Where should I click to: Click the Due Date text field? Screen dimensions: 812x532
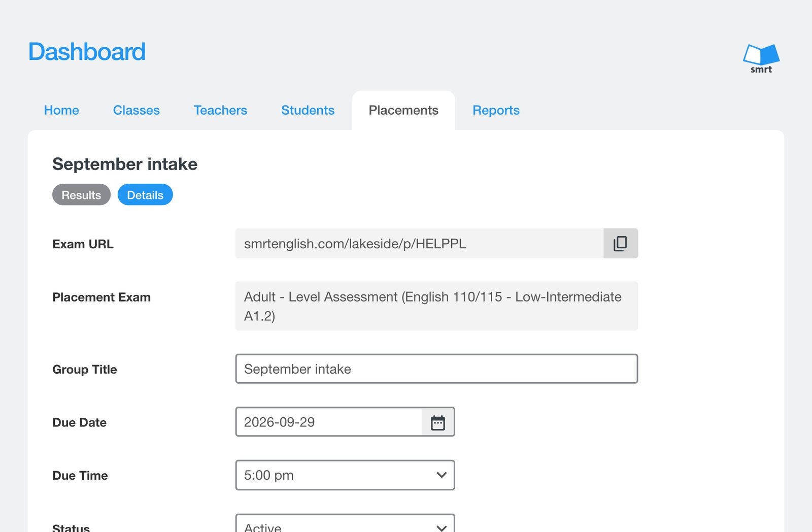pos(329,422)
